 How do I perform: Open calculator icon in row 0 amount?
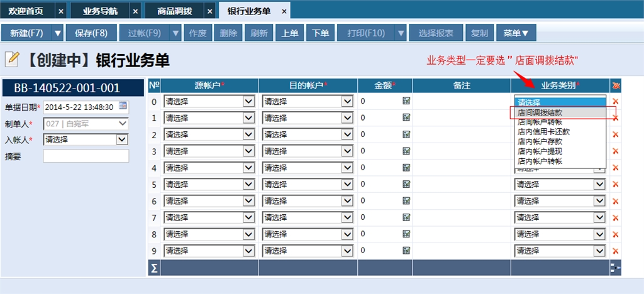tap(407, 101)
